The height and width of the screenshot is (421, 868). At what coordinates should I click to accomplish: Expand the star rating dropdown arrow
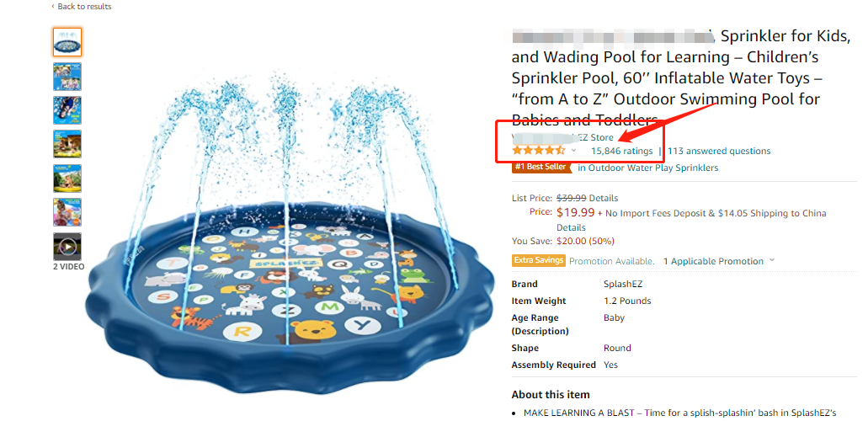[573, 151]
